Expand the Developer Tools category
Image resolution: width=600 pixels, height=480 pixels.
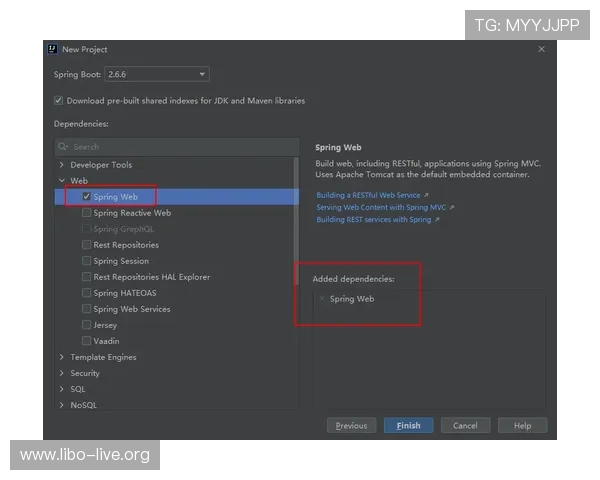click(x=62, y=165)
